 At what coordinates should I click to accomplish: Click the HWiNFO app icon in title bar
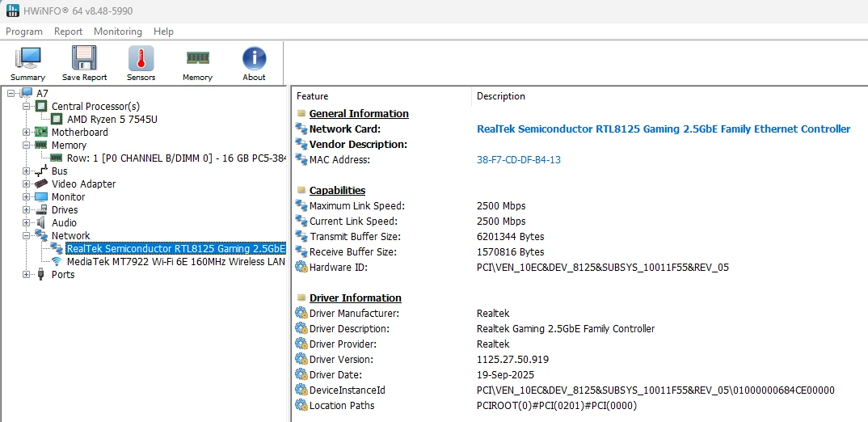click(12, 11)
